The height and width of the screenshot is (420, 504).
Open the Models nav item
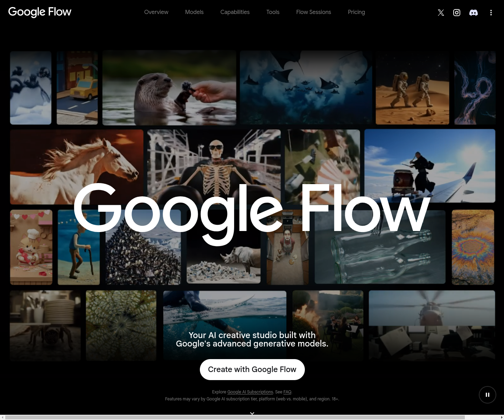tap(194, 12)
